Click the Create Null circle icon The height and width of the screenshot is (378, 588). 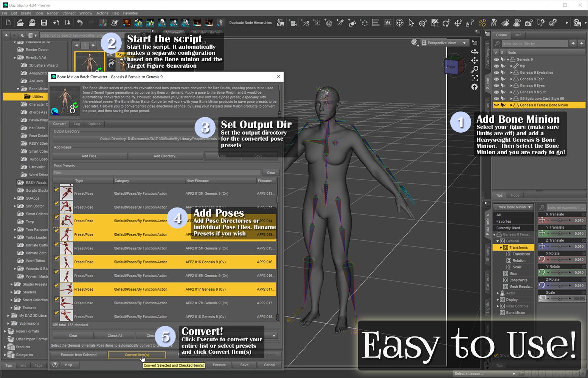tap(364, 23)
